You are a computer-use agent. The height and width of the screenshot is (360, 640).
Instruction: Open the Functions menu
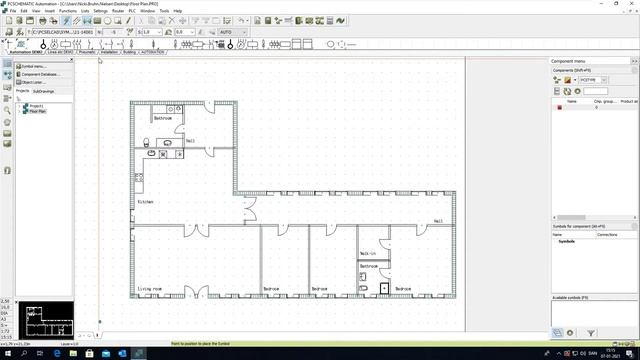68,11
